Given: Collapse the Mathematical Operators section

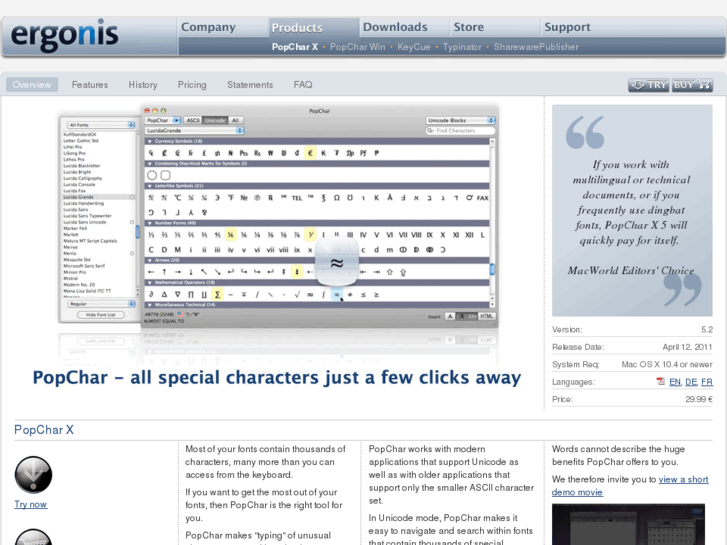Looking at the screenshot, I should click(x=149, y=282).
